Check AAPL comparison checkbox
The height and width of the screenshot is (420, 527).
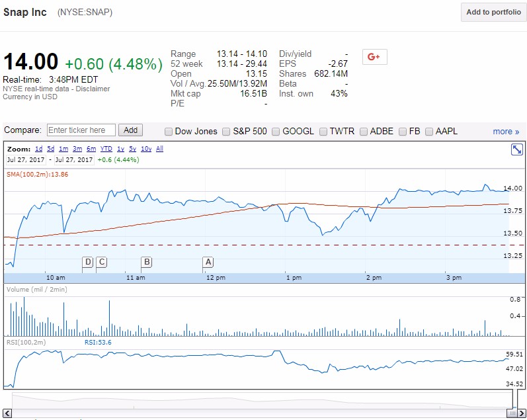tap(429, 132)
